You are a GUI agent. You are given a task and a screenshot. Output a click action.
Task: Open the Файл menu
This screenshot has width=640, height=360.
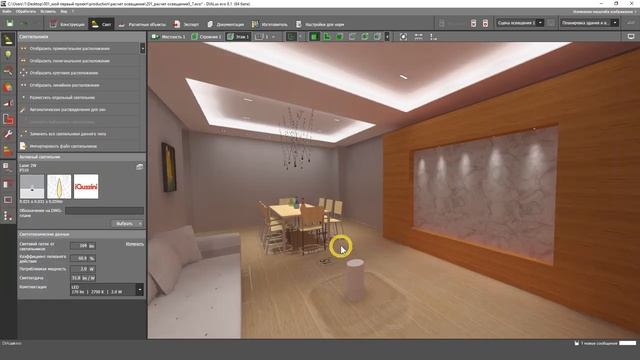pos(7,11)
